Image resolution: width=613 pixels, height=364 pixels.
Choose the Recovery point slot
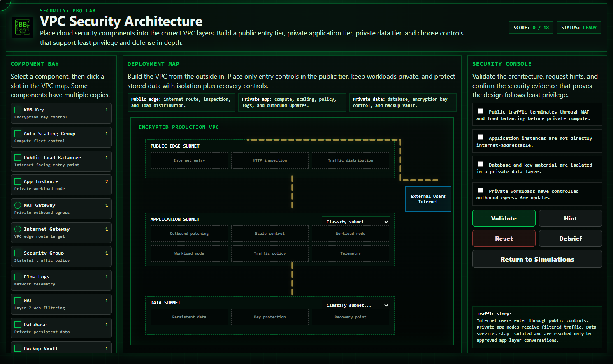351,317
